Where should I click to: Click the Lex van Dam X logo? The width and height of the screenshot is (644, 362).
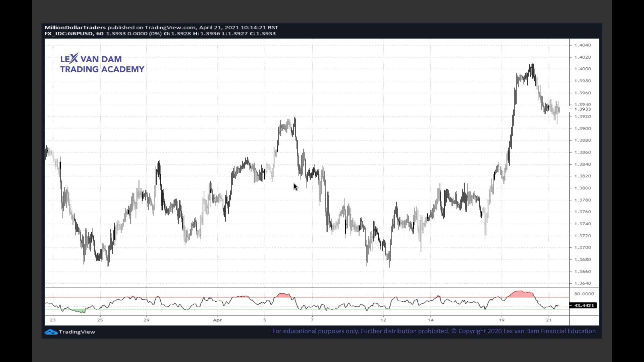74,58
